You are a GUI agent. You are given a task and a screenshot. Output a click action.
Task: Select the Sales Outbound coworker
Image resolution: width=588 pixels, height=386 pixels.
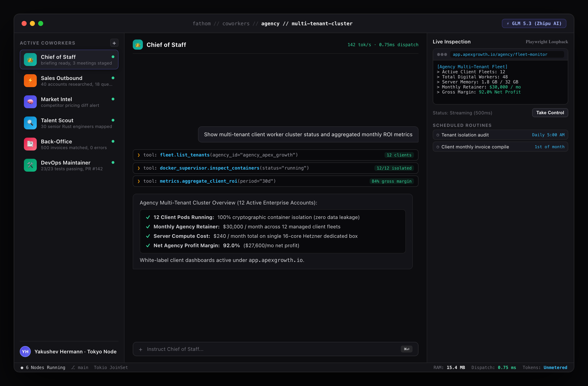[x=69, y=81]
